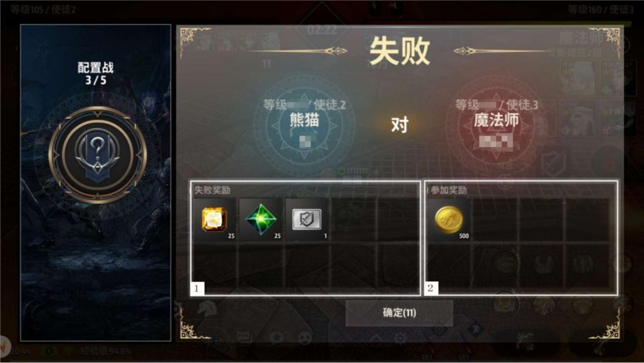Click the 魔法师 opponent name
Screen dimensions: 644x363
click(x=496, y=120)
